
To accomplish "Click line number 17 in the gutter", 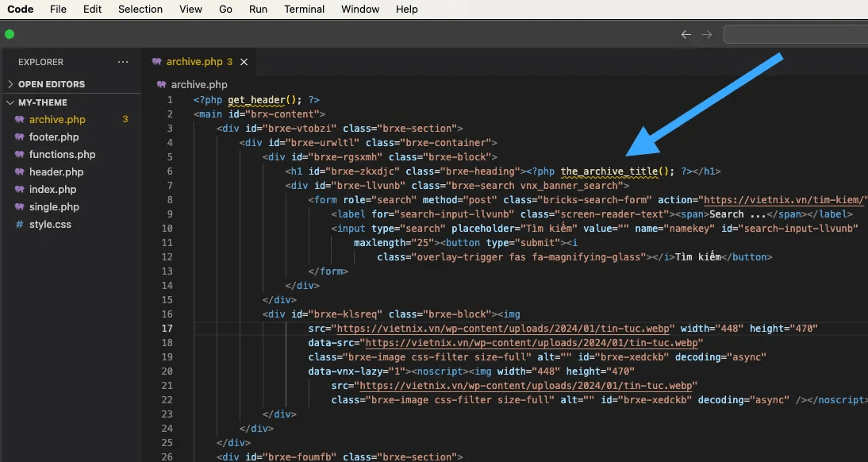I will (x=167, y=329).
